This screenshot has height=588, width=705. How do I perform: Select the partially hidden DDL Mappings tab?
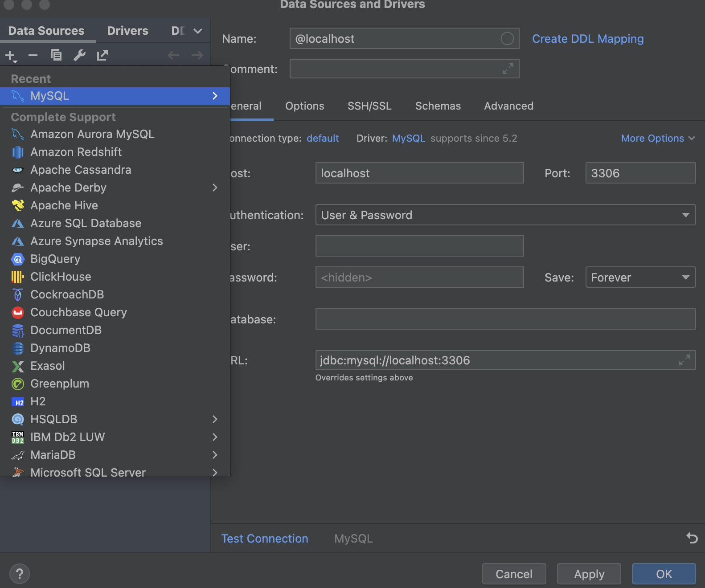pos(178,31)
